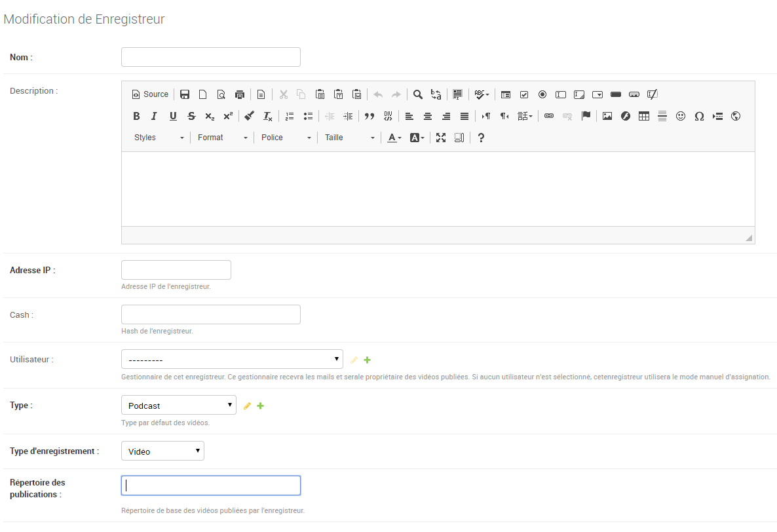This screenshot has height=532, width=777.
Task: Open the text color picker
Action: click(x=393, y=138)
